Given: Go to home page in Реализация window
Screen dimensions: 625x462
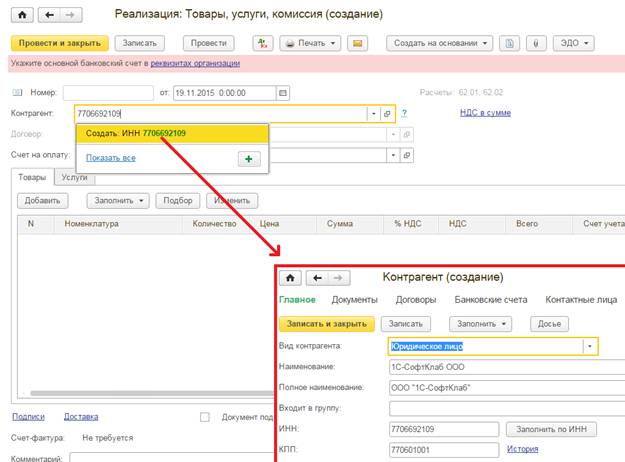Looking at the screenshot, I should click(22, 15).
